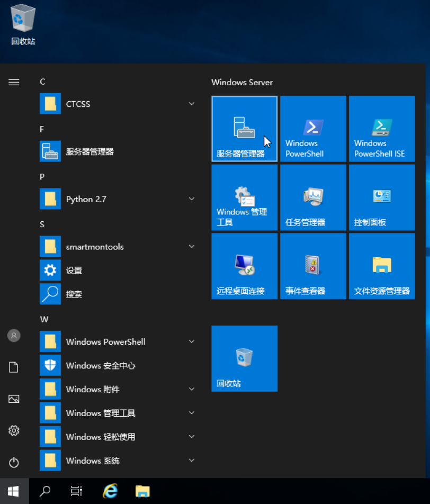
Task: Click the Windows Server tile group title
Action: tap(242, 82)
